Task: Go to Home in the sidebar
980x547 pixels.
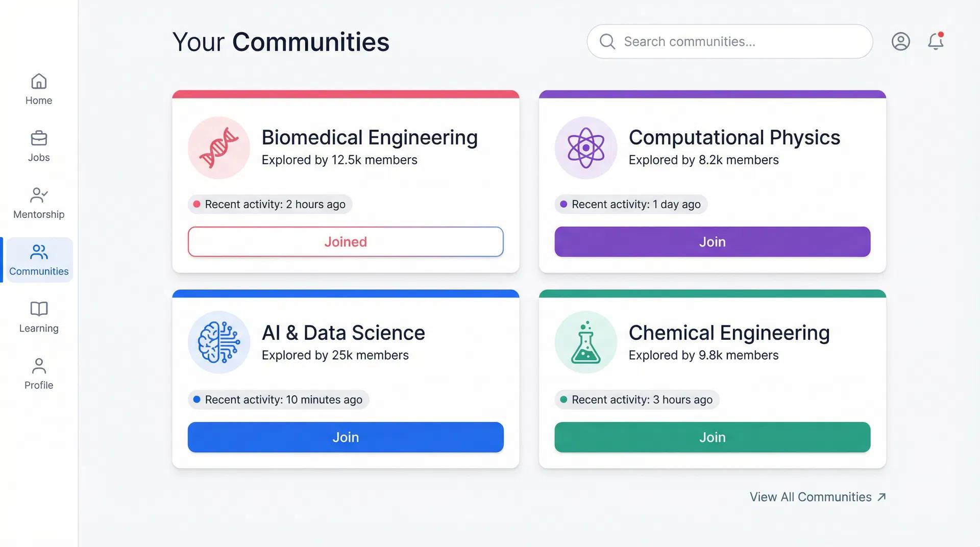Action: click(x=39, y=89)
